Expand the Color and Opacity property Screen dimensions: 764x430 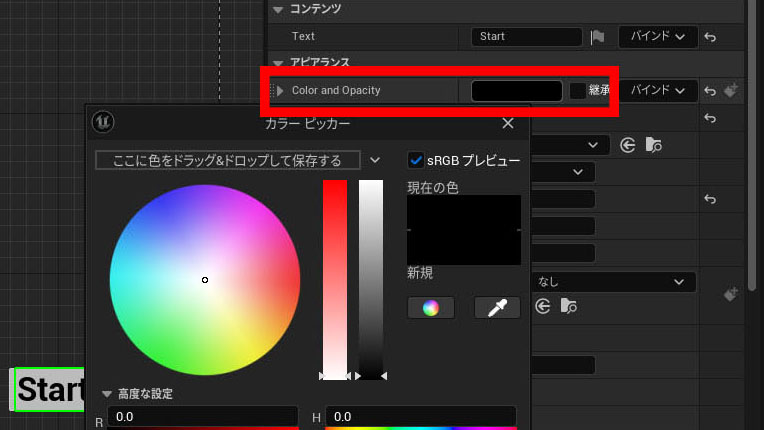280,91
